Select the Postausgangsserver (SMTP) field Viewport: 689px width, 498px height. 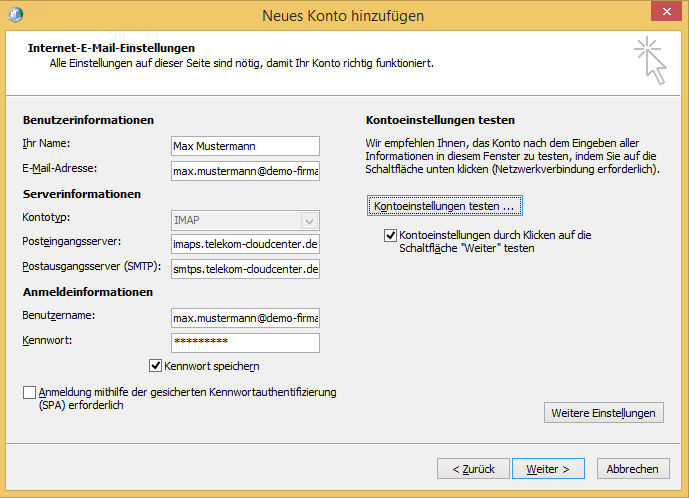point(245,269)
